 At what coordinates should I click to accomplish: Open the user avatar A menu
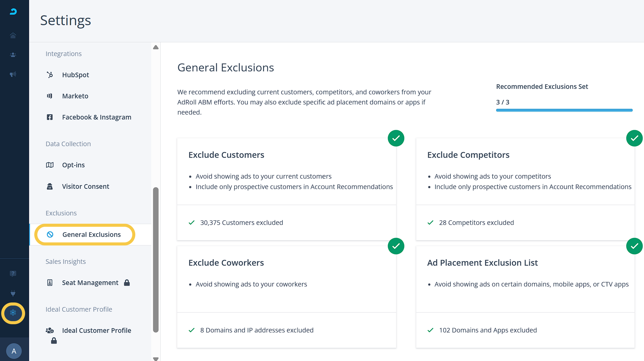(x=14, y=351)
